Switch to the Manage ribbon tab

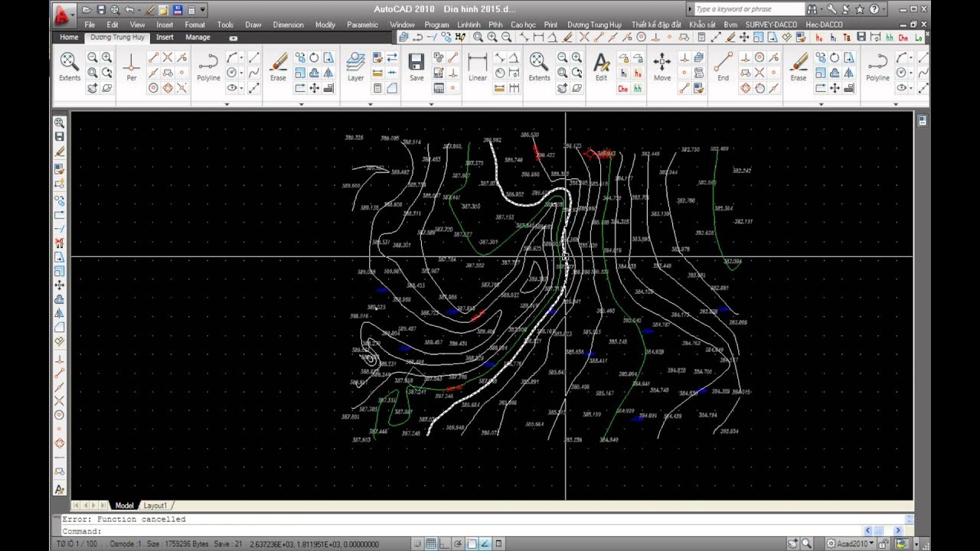click(198, 37)
